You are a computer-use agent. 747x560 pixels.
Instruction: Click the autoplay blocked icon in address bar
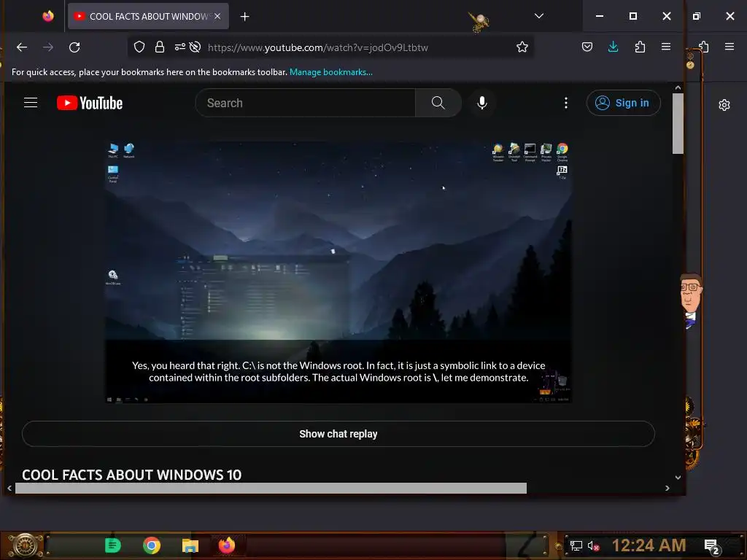[x=195, y=47]
